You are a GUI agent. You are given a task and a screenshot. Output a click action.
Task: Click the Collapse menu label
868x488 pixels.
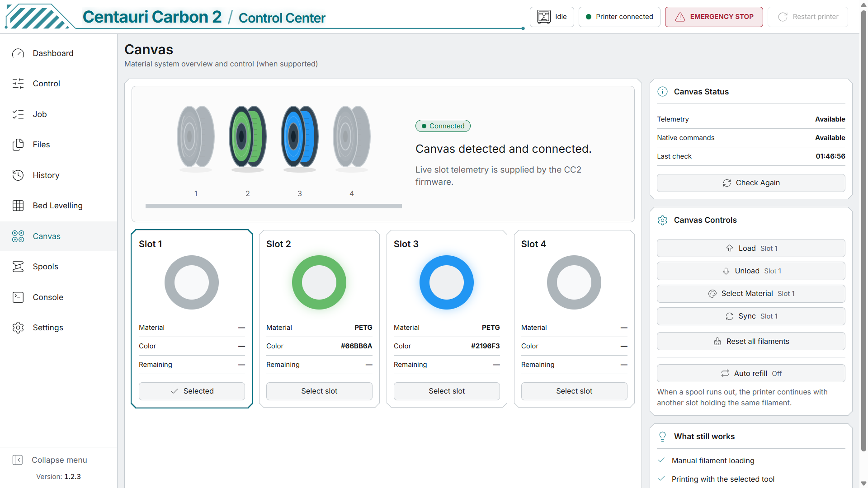[x=59, y=460]
